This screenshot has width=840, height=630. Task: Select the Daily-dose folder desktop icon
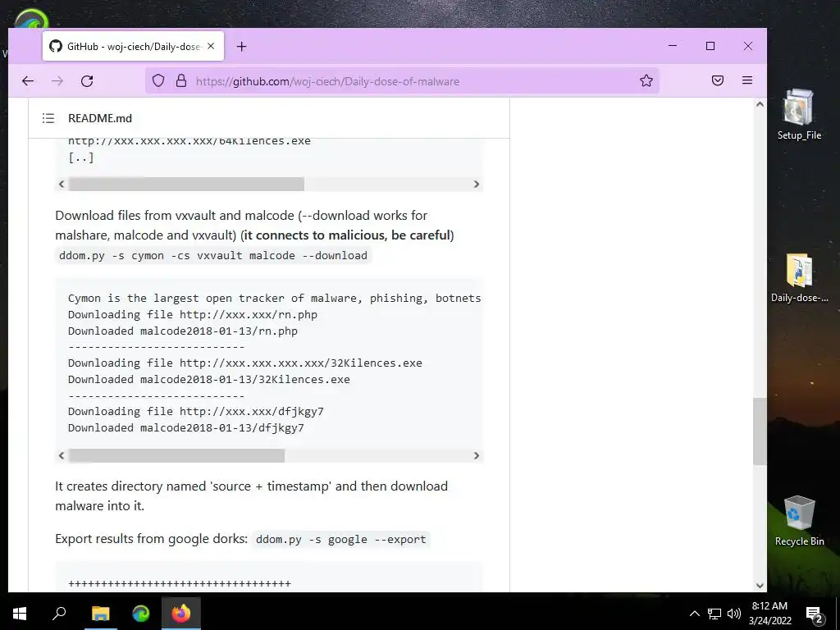pos(799,279)
